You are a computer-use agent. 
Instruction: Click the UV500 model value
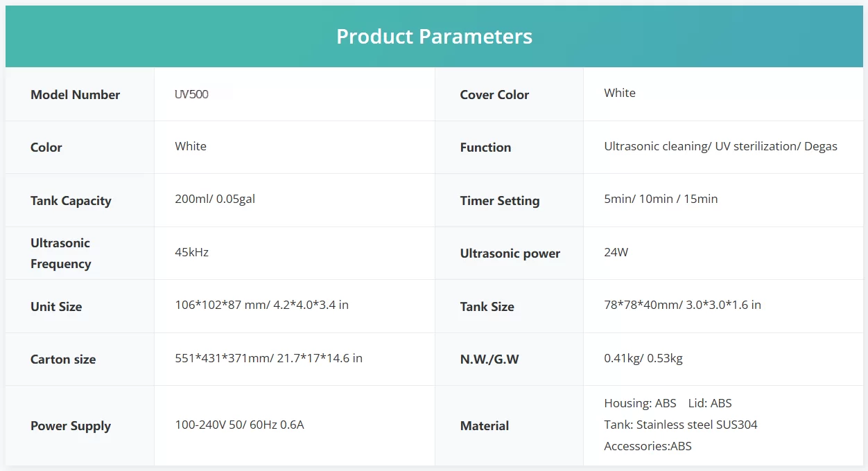coord(191,94)
